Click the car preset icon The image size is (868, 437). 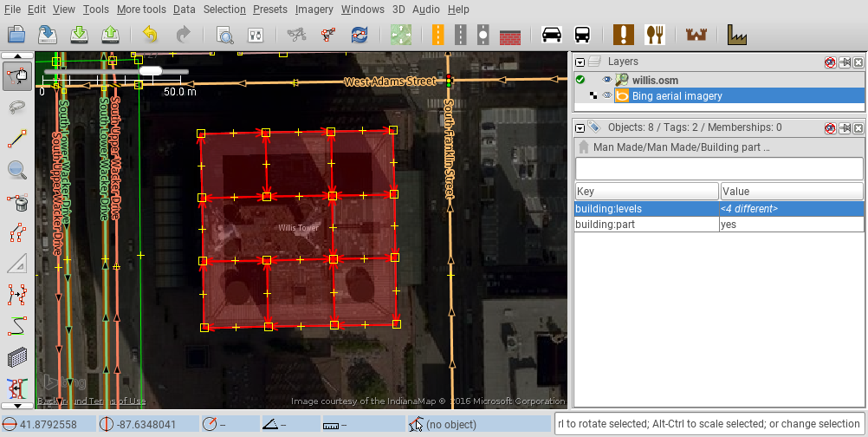(x=552, y=35)
